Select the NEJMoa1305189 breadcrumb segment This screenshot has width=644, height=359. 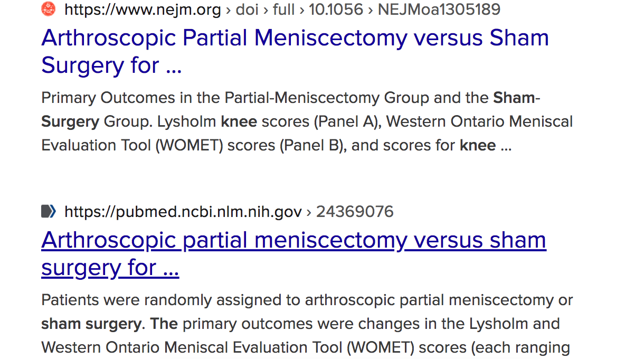point(439,9)
